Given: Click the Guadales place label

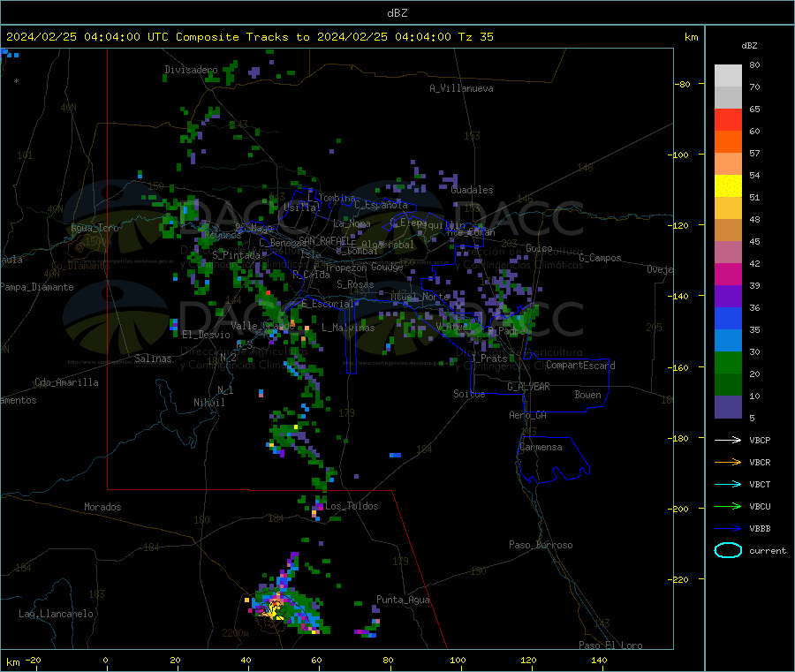Looking at the screenshot, I should click(x=472, y=190).
